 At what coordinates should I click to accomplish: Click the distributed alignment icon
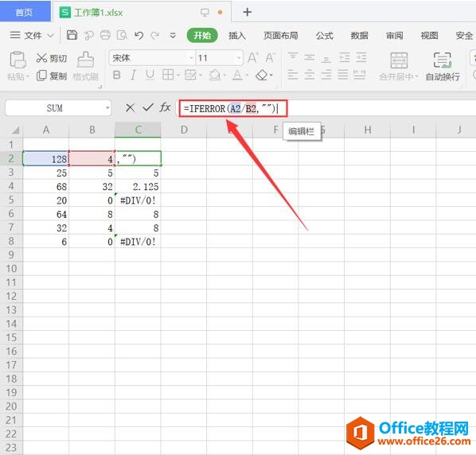[x=360, y=75]
